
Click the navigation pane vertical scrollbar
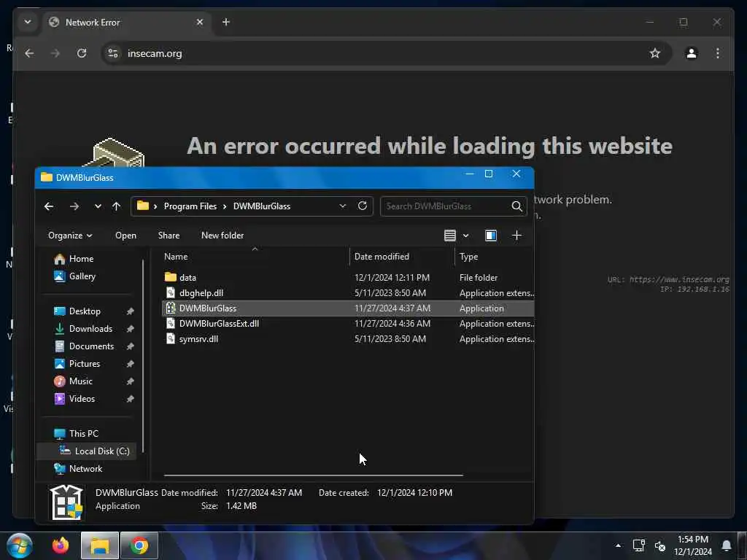[x=143, y=356]
